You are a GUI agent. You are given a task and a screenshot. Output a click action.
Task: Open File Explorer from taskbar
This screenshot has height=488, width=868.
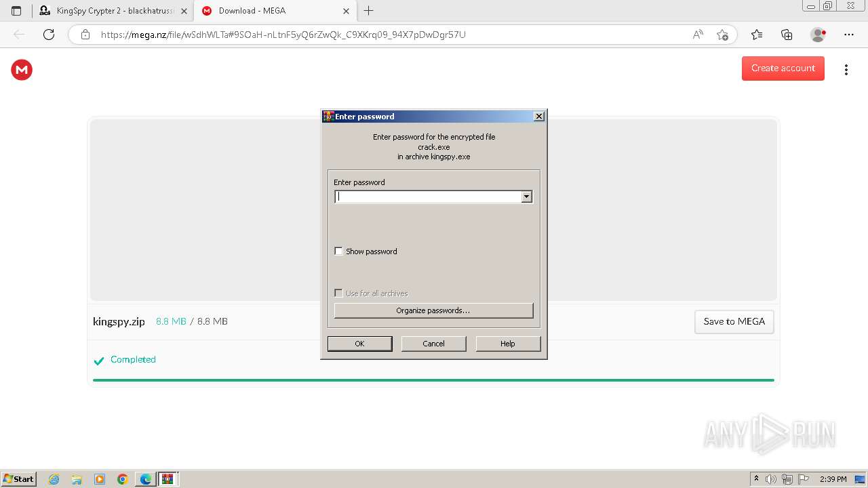77,479
